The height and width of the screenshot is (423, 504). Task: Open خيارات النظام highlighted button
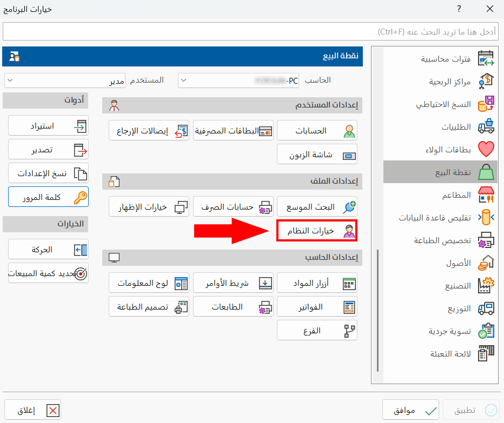(317, 230)
